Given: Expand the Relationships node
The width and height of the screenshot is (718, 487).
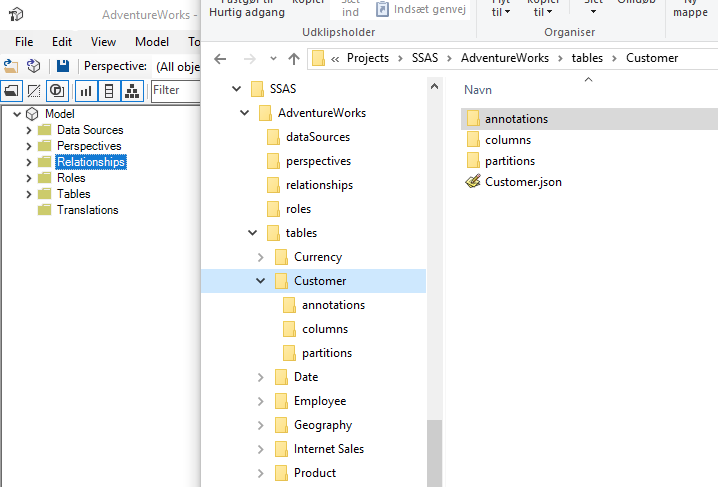Looking at the screenshot, I should [x=29, y=162].
